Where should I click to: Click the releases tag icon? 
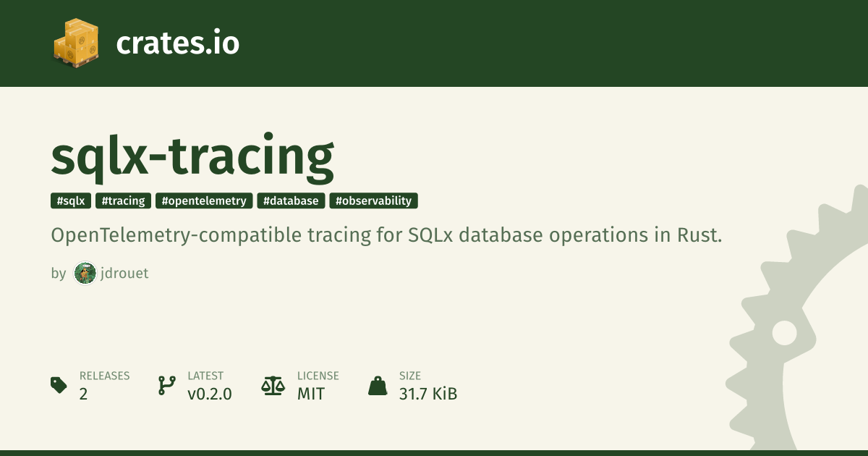click(59, 385)
